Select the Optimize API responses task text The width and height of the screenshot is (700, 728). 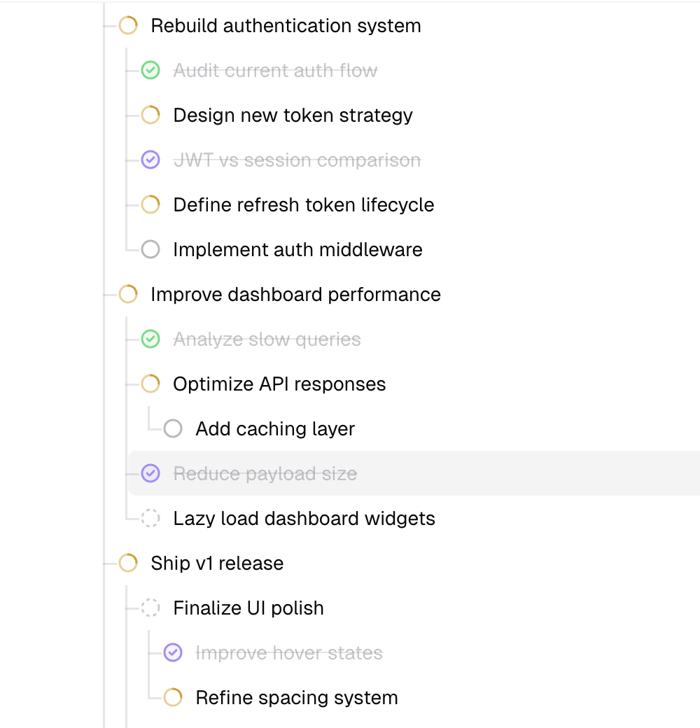point(279,384)
